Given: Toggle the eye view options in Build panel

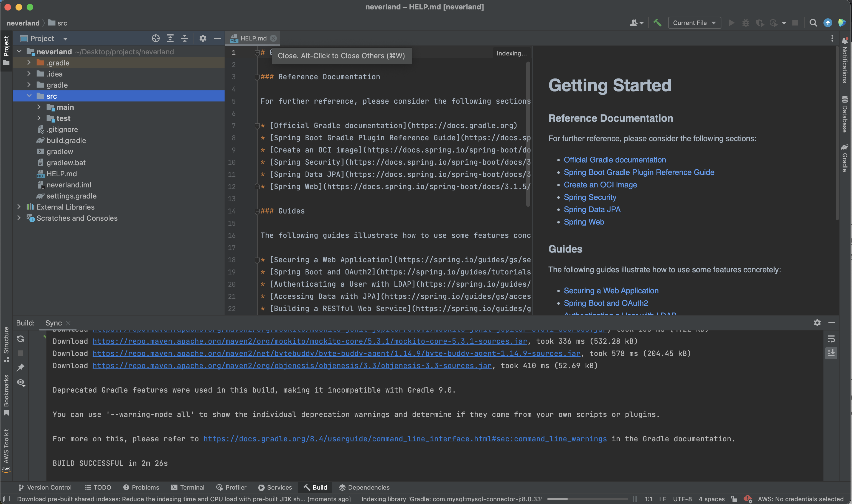Looking at the screenshot, I should pos(21,382).
